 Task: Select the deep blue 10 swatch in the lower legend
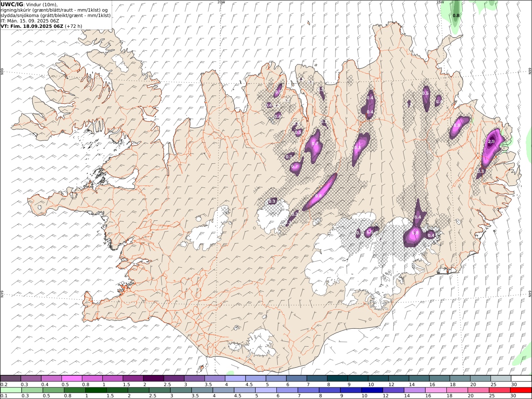pyautogui.click(x=372, y=390)
